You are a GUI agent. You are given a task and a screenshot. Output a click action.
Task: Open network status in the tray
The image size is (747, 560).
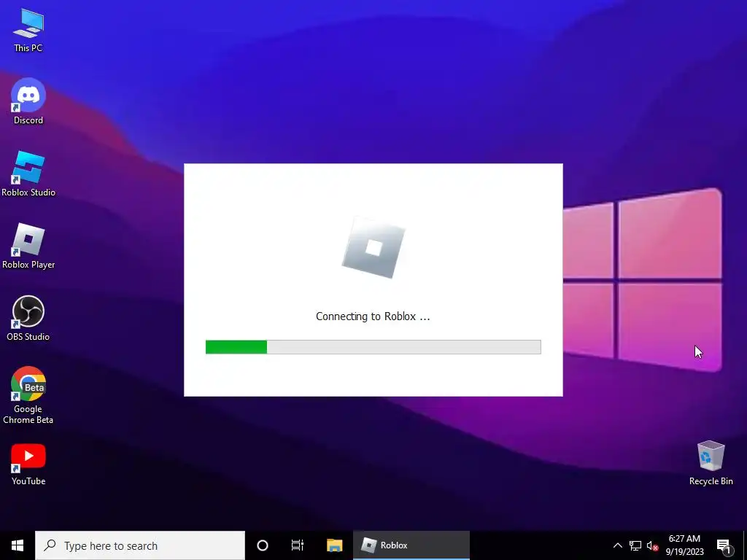635,545
